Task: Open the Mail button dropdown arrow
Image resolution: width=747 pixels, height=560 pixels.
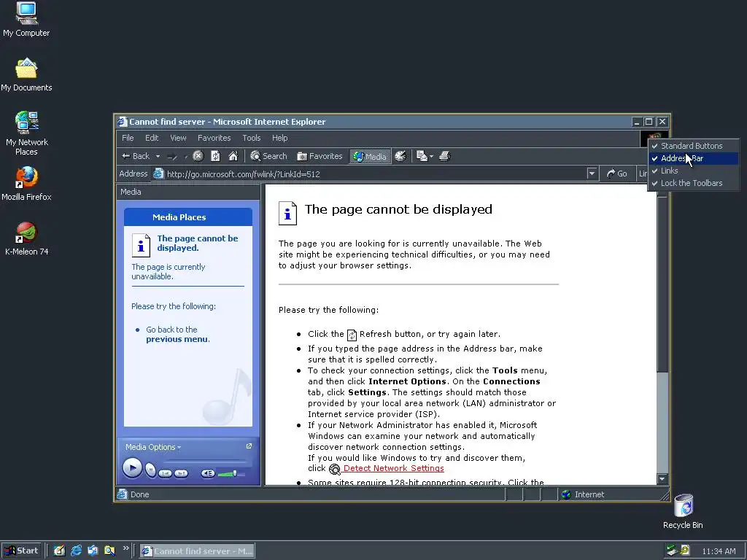Action: 431,156
